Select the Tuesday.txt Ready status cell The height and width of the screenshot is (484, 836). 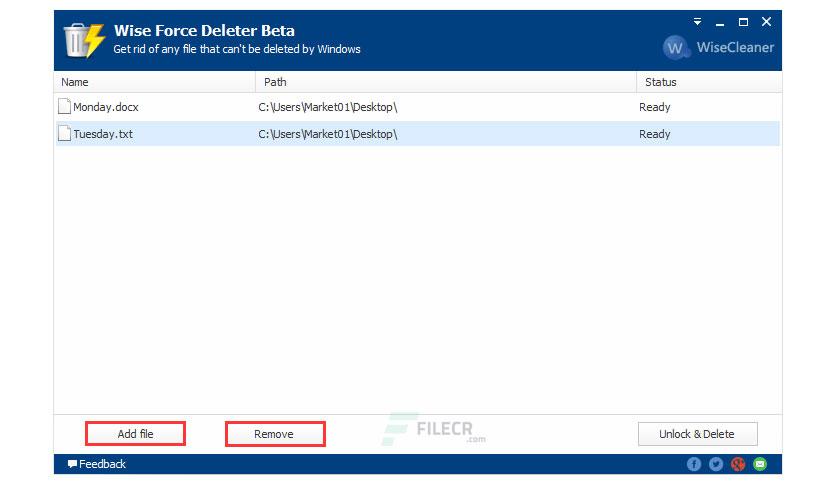pyautogui.click(x=655, y=134)
